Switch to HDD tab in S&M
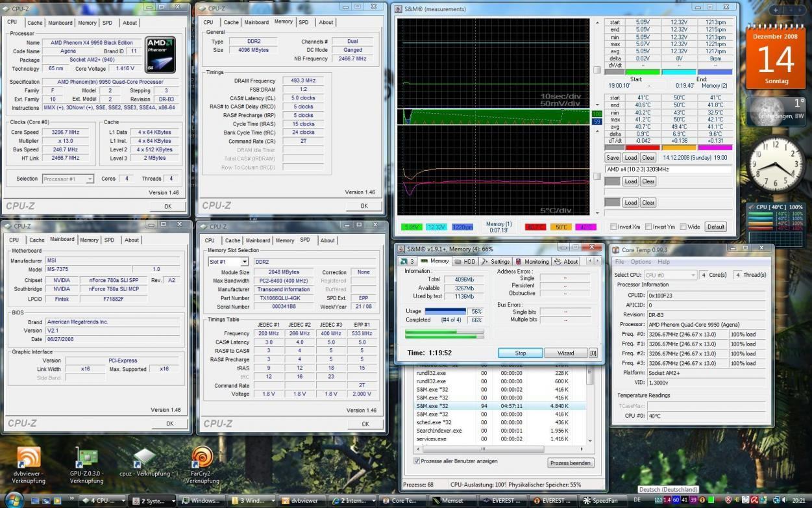Viewport: 812px width, 508px height. pyautogui.click(x=465, y=261)
